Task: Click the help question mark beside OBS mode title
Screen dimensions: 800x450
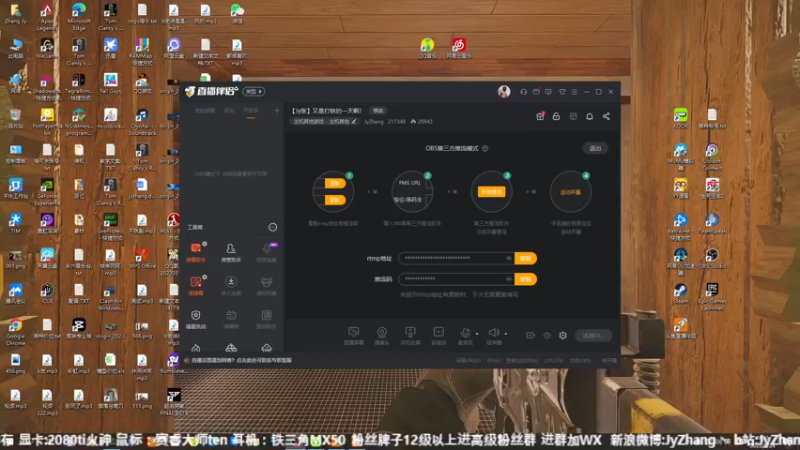Action: (485, 148)
